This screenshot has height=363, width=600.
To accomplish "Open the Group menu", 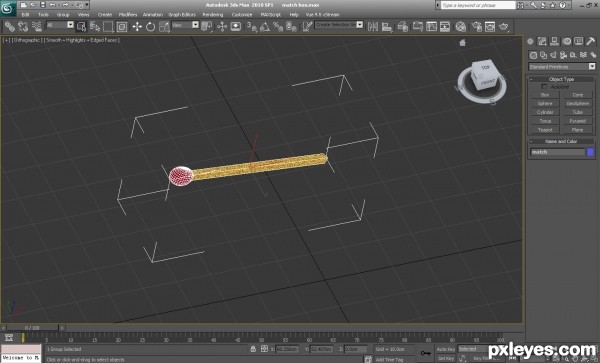I will (63, 15).
